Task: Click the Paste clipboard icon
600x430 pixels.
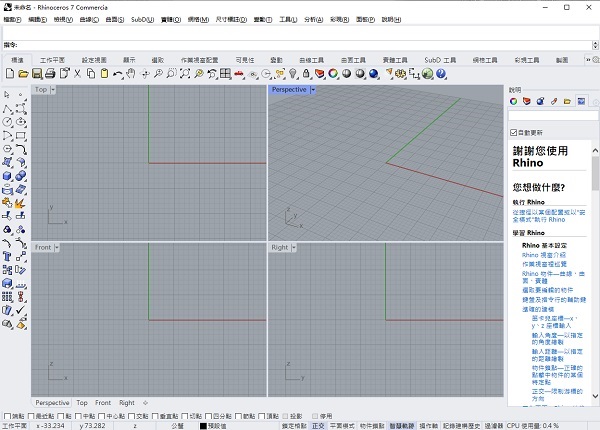Action: coord(103,74)
